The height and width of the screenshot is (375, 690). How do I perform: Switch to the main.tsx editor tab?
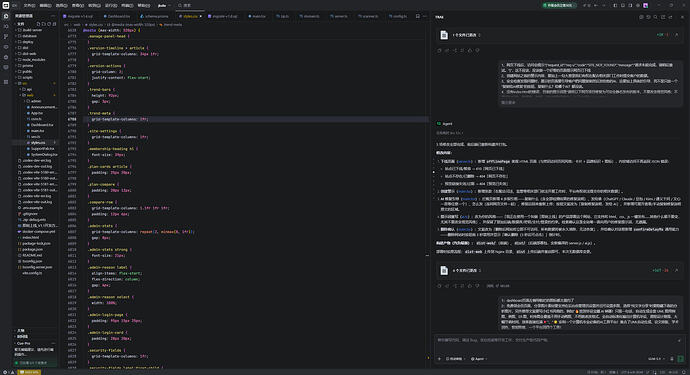tap(257, 16)
